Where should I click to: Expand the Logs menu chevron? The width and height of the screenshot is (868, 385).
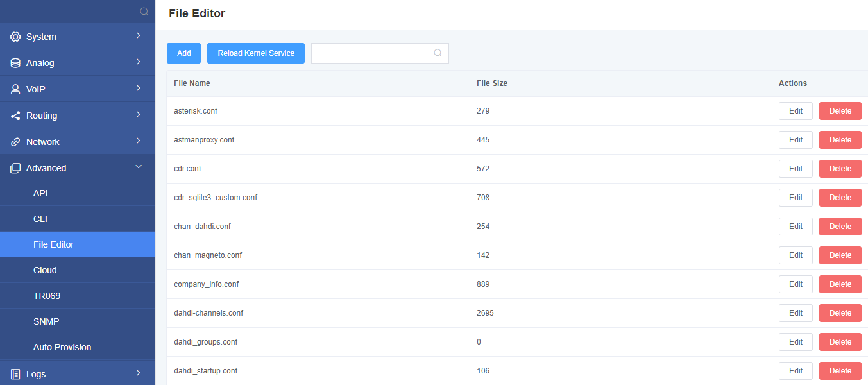138,373
